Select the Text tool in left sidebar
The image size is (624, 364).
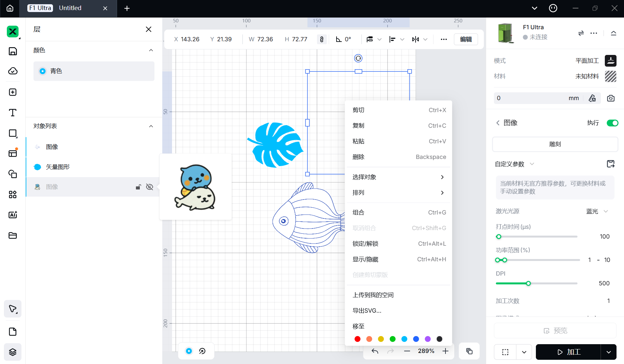(x=13, y=113)
